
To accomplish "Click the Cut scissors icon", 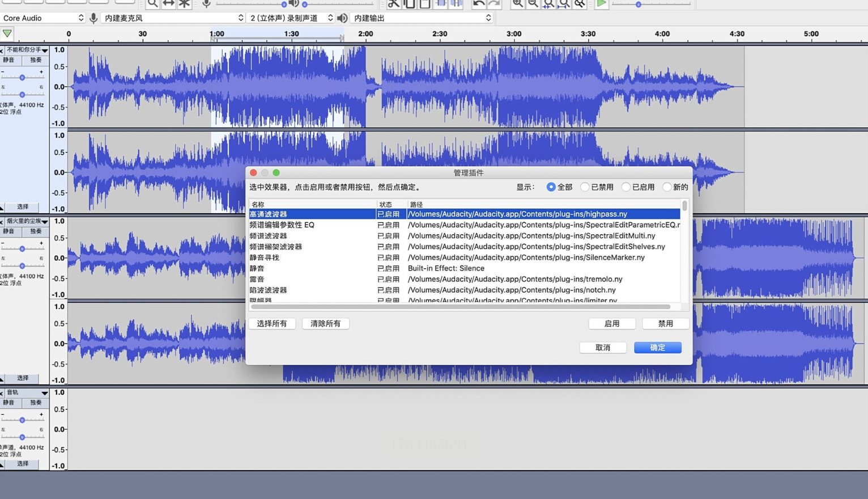I will (394, 3).
